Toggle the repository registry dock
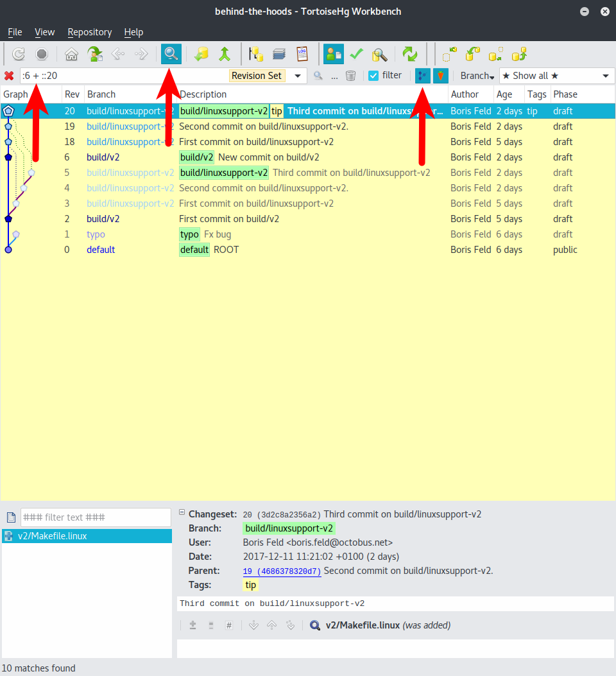Viewport: 616px width, 676px height. (x=256, y=55)
